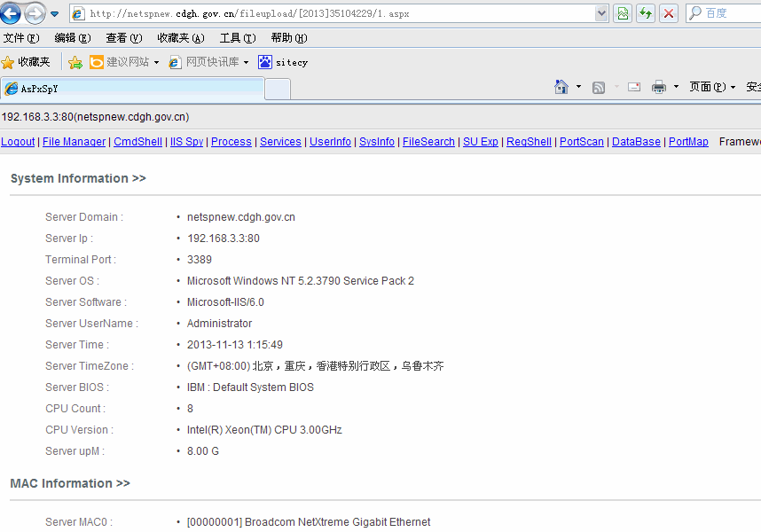Screen dimensions: 761x532
Task: Click the Home page house icon
Action: pyautogui.click(x=561, y=87)
